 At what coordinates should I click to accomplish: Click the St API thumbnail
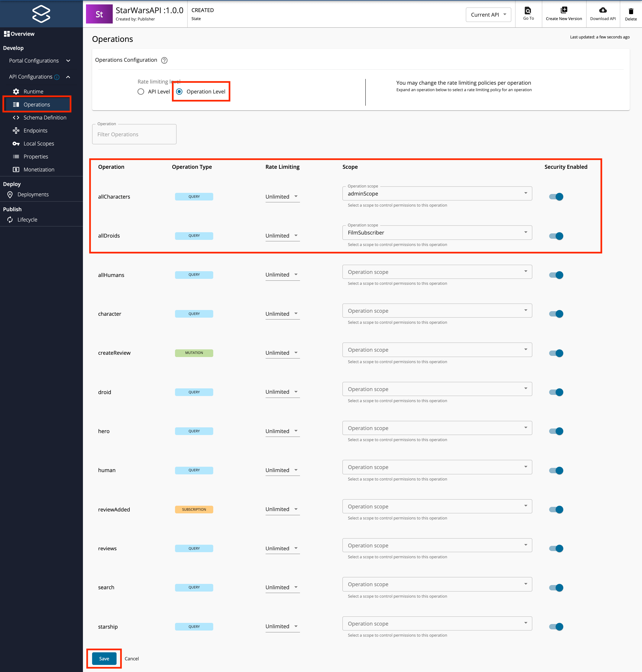pos(99,14)
